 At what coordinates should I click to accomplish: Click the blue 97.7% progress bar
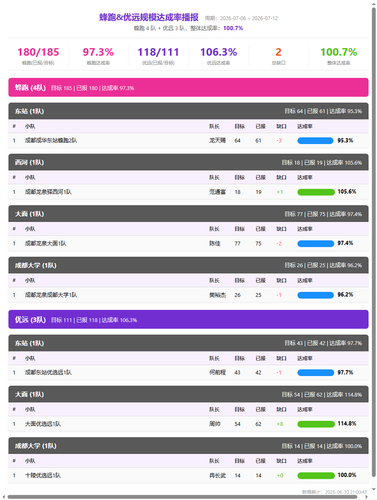pos(316,373)
